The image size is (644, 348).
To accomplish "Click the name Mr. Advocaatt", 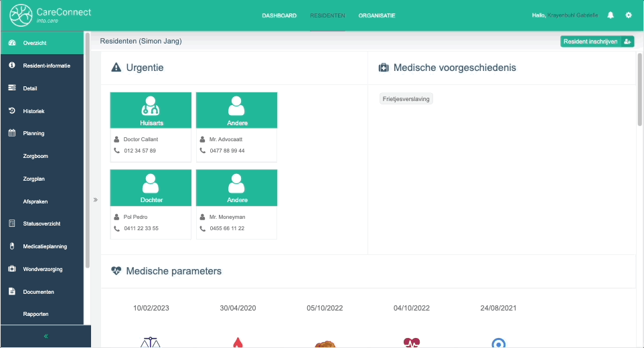I will (226, 139).
